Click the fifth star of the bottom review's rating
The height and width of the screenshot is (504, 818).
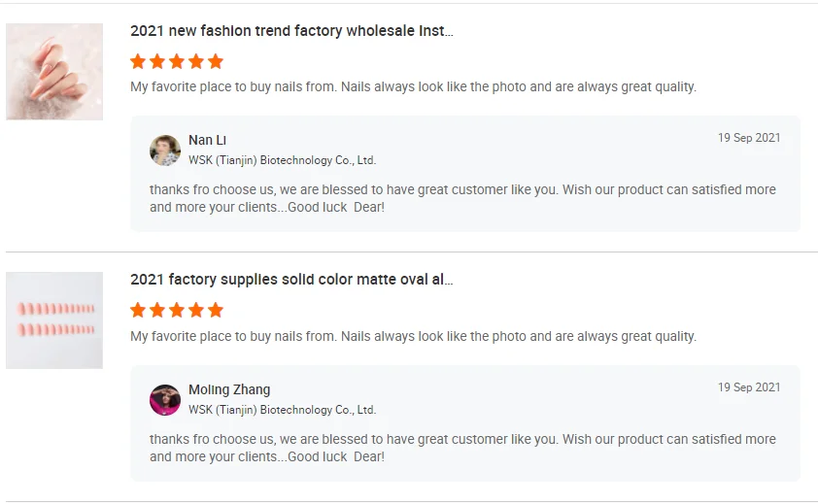(216, 311)
